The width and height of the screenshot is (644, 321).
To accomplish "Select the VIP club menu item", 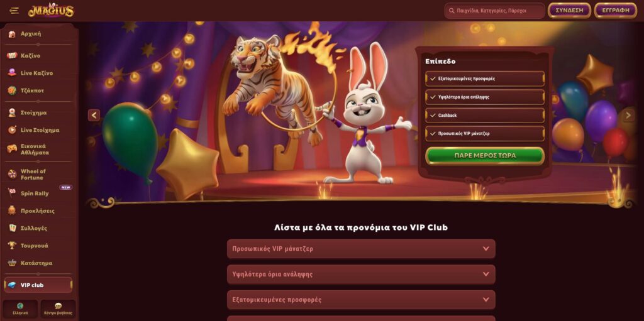I will [38, 285].
